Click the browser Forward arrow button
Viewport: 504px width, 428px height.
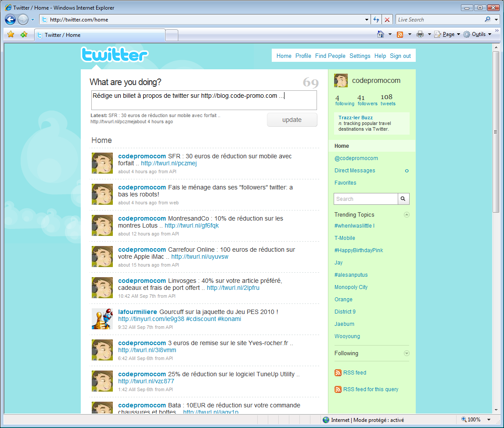click(x=23, y=20)
